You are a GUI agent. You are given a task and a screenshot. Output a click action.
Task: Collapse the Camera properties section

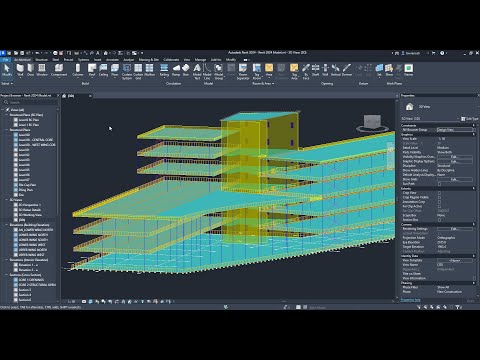coord(474,224)
